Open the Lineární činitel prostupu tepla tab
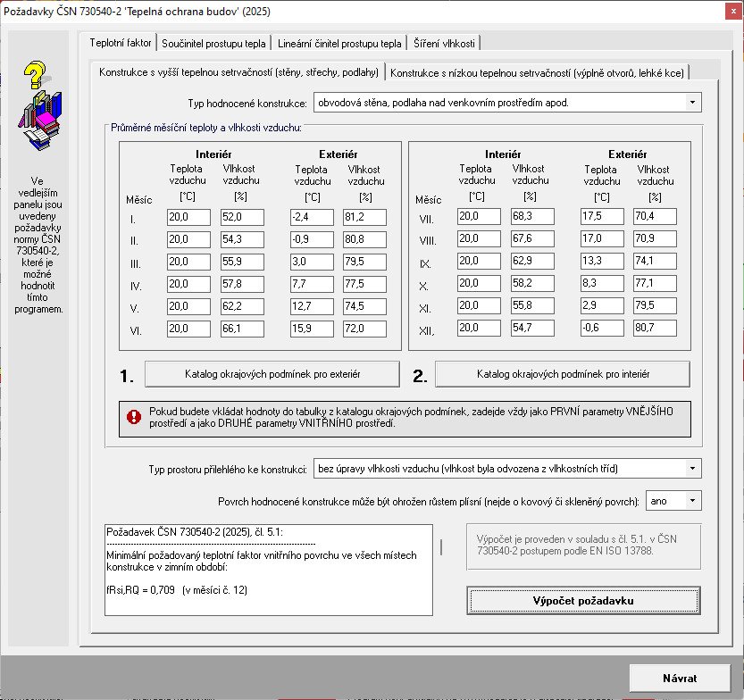The image size is (744, 700). point(339,44)
